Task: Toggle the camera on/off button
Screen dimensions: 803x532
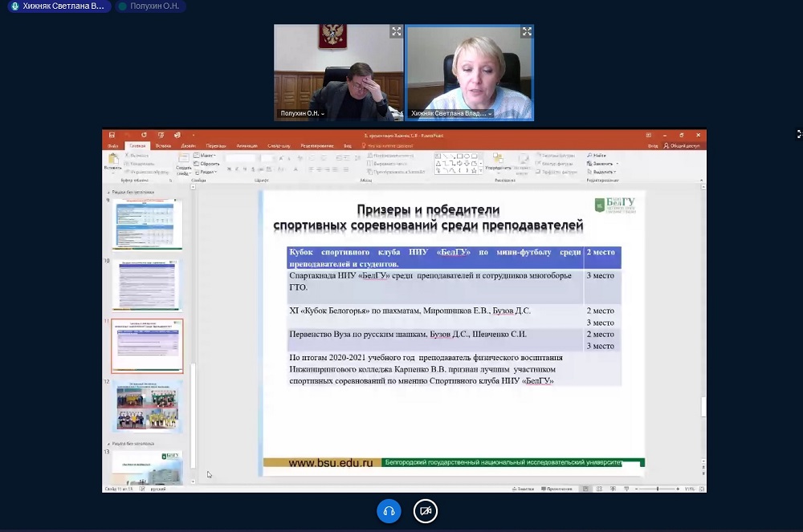Action: 426,511
